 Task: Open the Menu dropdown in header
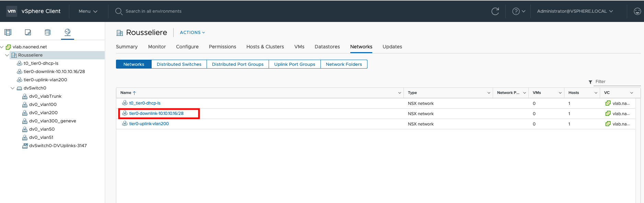[88, 11]
